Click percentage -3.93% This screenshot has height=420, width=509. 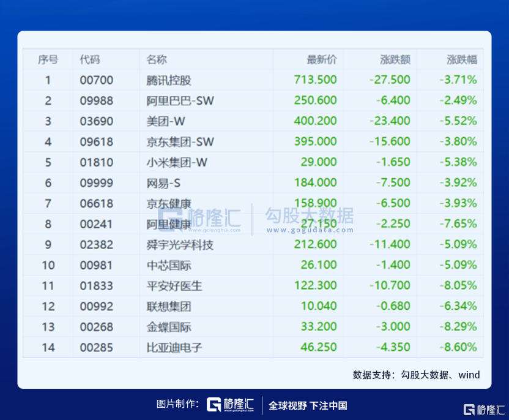click(x=458, y=203)
